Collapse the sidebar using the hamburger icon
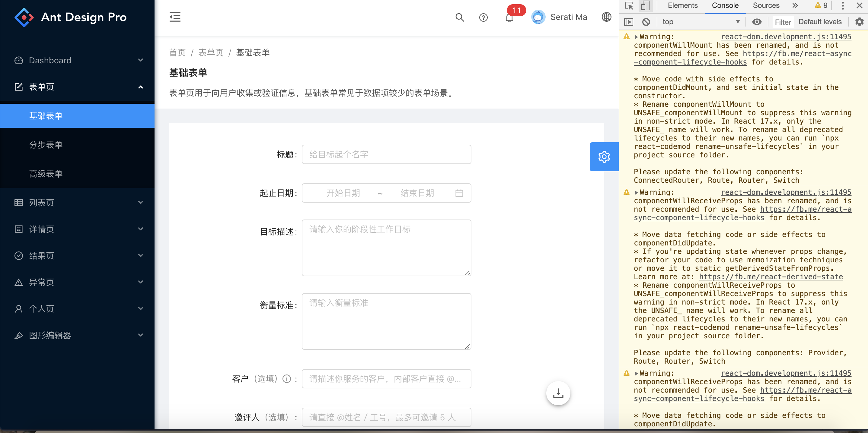Viewport: 868px width, 433px height. tap(175, 17)
